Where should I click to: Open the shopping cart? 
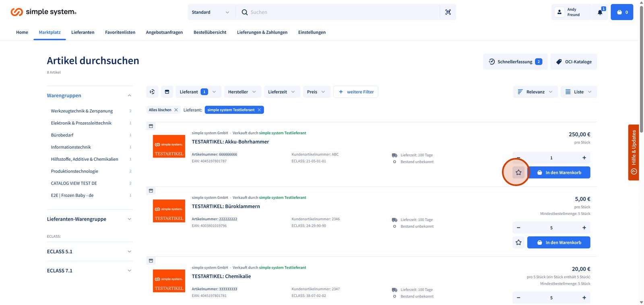pos(621,12)
